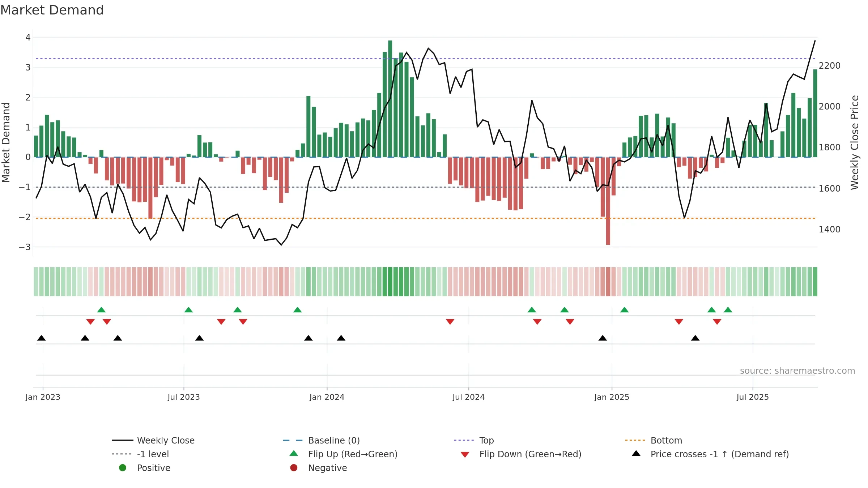Toggle Flip Down (Green→Red) legend entry
The width and height of the screenshot is (868, 488).
click(521, 454)
